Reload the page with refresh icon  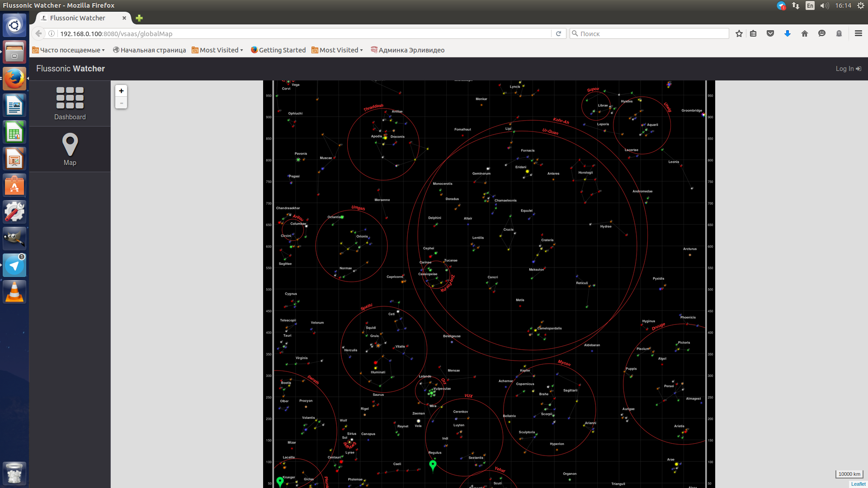point(558,33)
